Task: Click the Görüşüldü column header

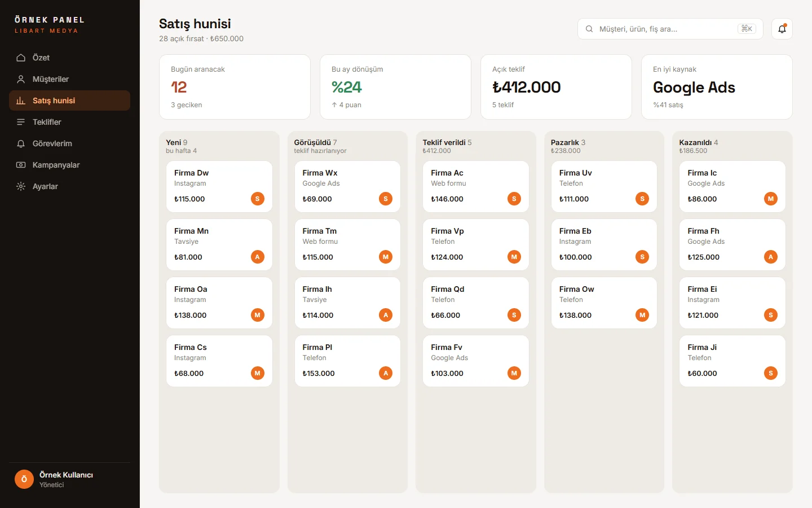Action: [315, 142]
